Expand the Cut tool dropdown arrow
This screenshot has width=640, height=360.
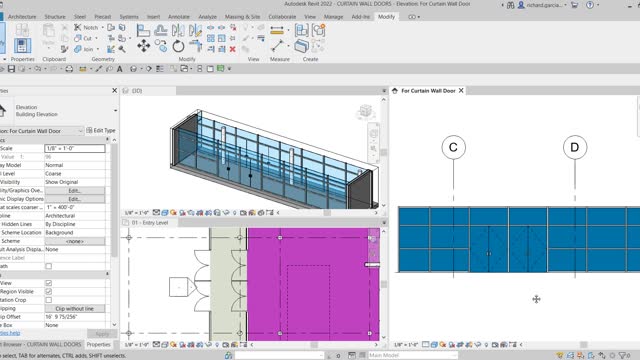pyautogui.click(x=96, y=38)
